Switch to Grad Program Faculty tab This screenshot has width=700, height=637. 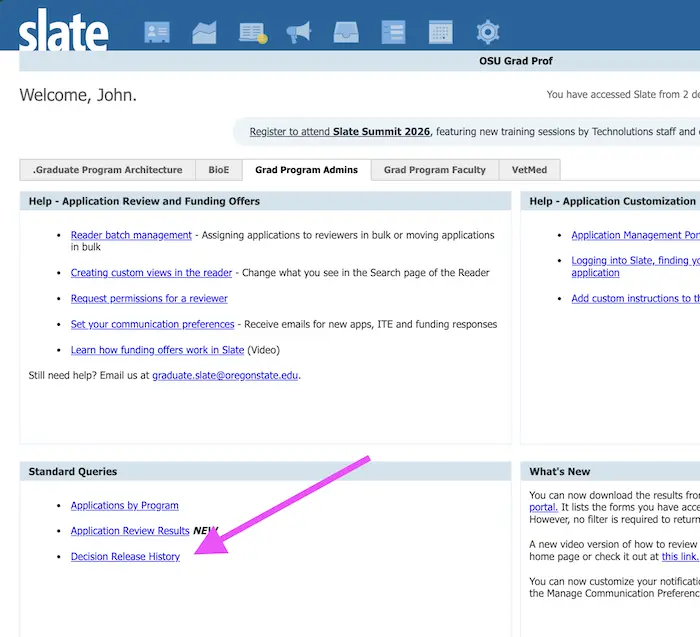[435, 170]
